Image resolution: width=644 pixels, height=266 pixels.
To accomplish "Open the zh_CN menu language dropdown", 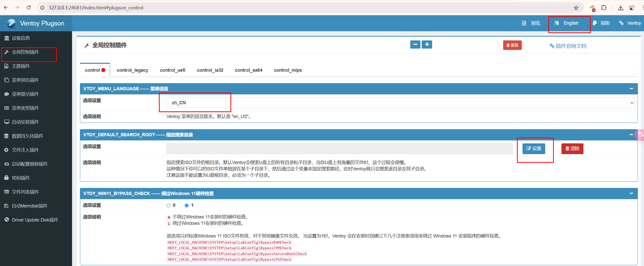I will click(x=400, y=103).
